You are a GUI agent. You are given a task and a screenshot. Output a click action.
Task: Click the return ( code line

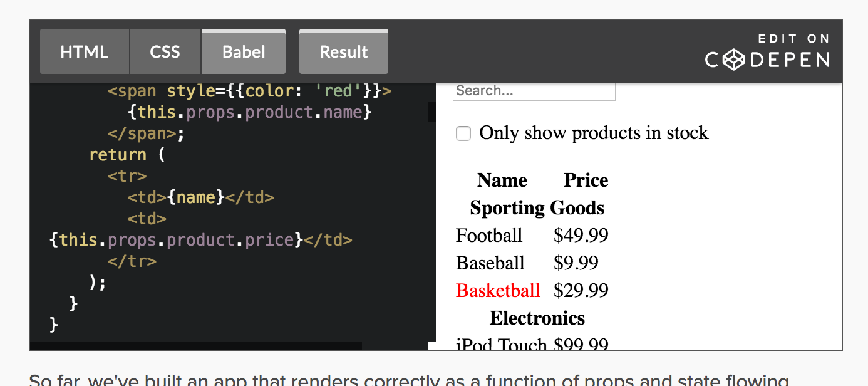coord(127,155)
